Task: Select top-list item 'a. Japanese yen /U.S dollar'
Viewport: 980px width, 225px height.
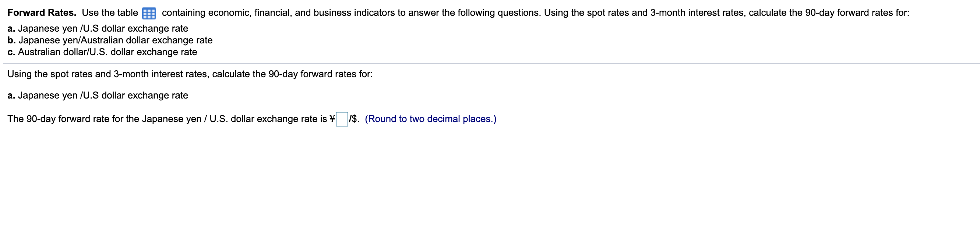Action: (x=98, y=29)
